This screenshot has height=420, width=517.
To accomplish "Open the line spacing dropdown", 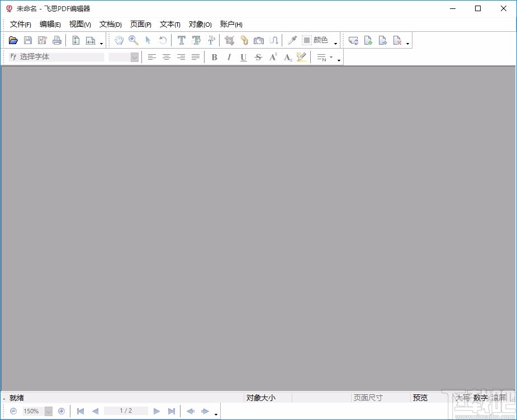I will pyautogui.click(x=331, y=56).
